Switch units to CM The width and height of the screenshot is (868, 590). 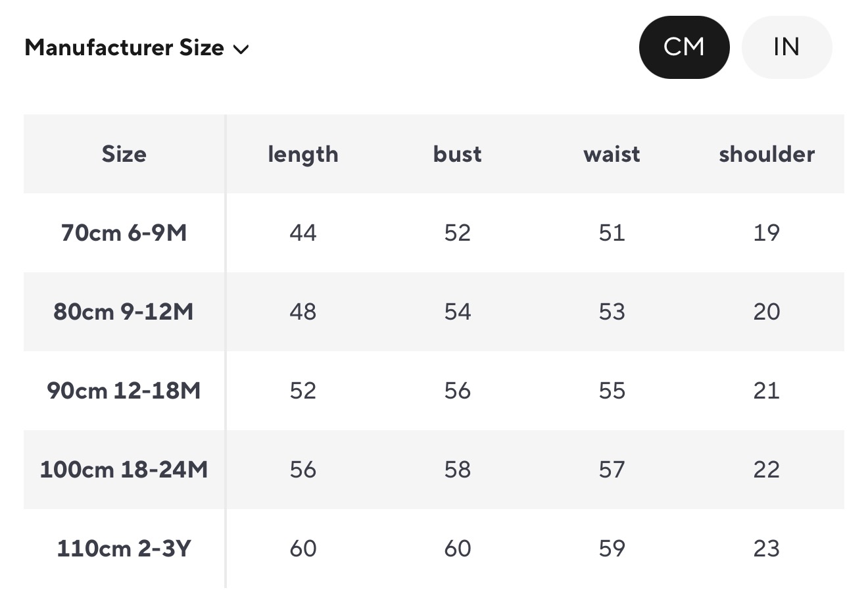(684, 47)
